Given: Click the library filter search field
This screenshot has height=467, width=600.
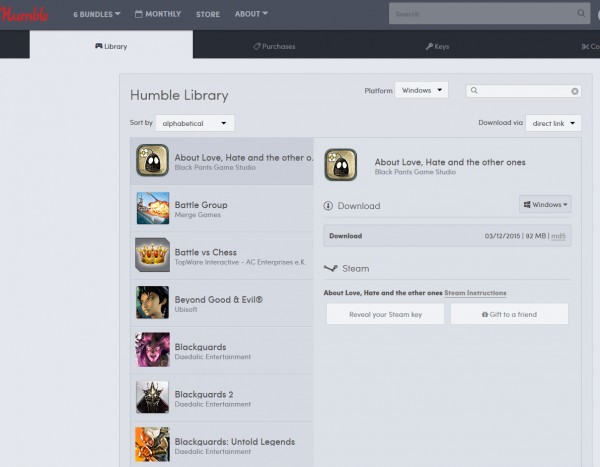Looking at the screenshot, I should pos(523,91).
